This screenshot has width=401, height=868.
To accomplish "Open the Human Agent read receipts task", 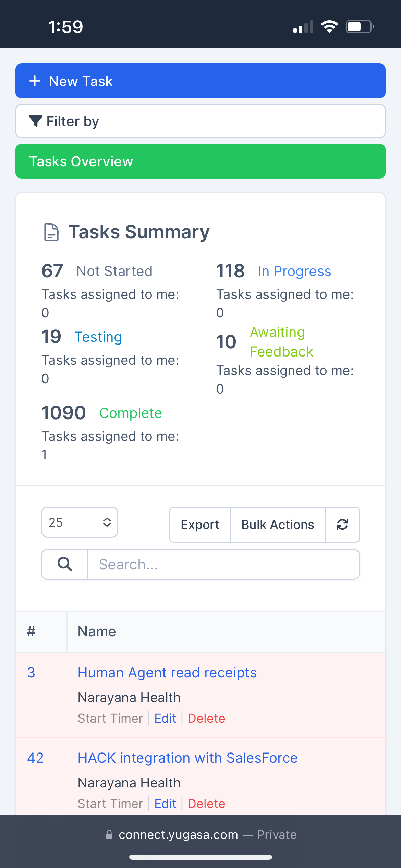I will tap(167, 672).
